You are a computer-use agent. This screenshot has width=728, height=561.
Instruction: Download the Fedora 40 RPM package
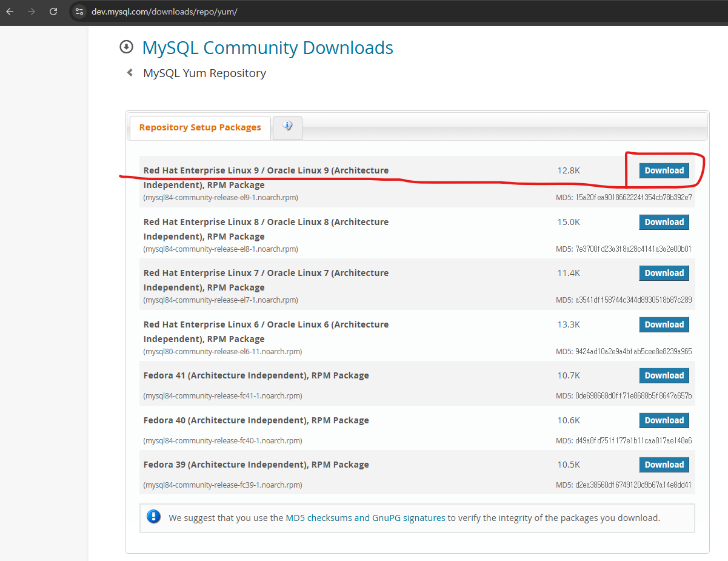click(664, 420)
